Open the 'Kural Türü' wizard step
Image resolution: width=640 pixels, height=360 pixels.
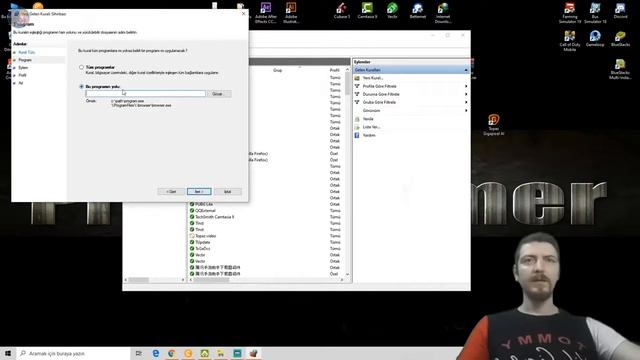pyautogui.click(x=27, y=52)
